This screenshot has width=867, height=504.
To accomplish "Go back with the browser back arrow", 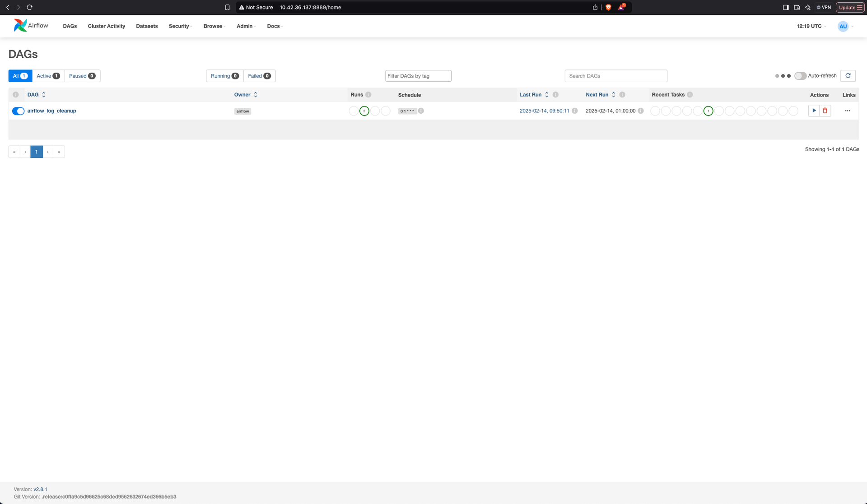I will pos(8,7).
